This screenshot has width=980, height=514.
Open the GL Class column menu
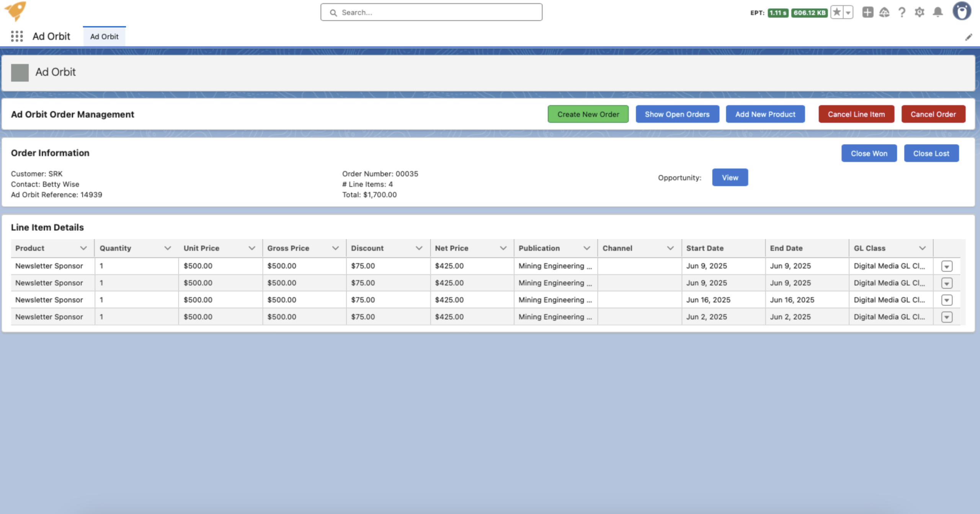(x=922, y=248)
